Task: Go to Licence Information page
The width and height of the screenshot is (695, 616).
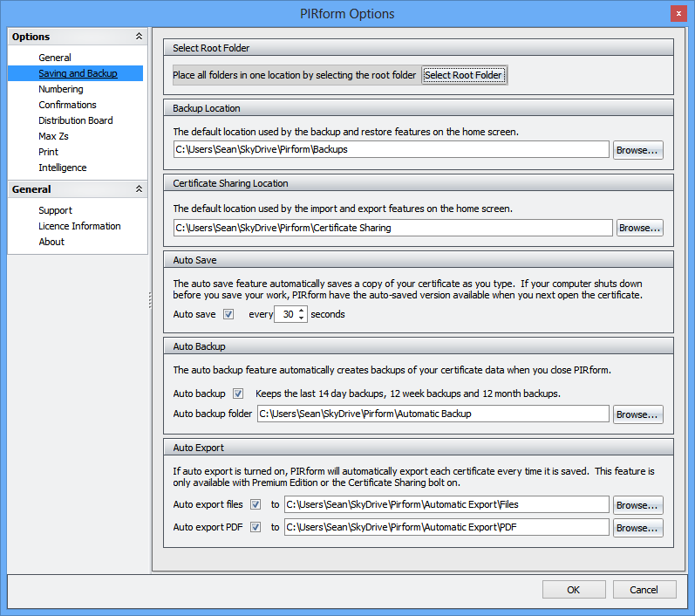Action: [x=79, y=226]
